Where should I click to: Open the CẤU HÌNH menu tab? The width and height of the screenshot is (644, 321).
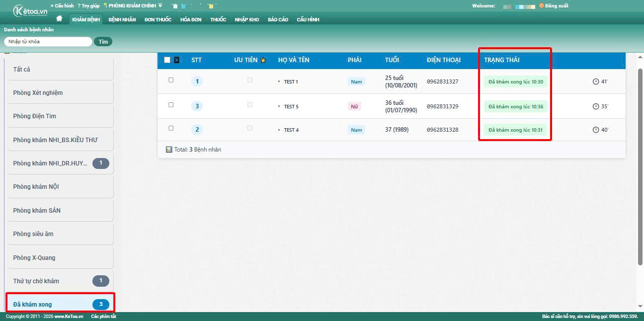[308, 19]
